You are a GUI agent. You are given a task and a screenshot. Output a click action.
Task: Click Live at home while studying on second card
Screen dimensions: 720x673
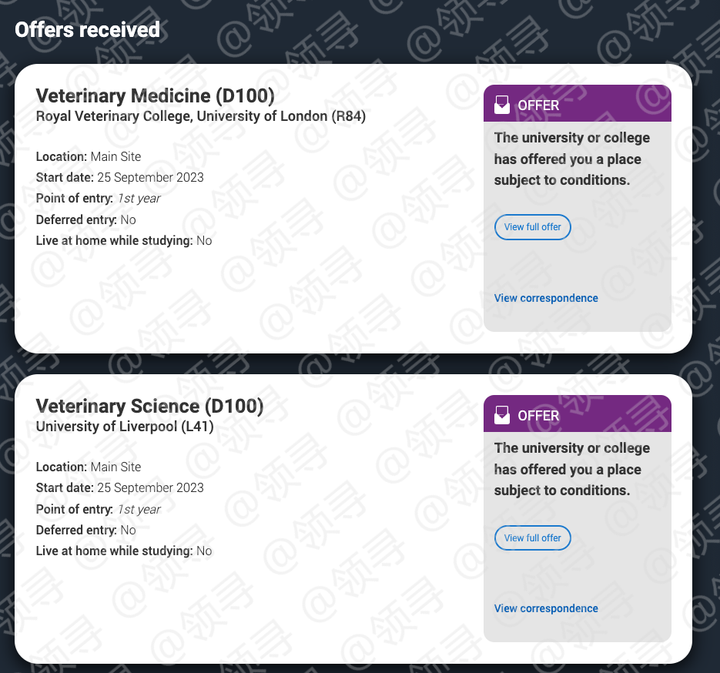pyautogui.click(x=124, y=551)
